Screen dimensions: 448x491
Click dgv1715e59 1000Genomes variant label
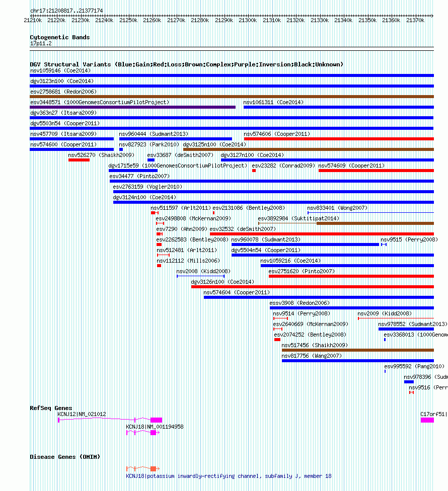pos(178,166)
